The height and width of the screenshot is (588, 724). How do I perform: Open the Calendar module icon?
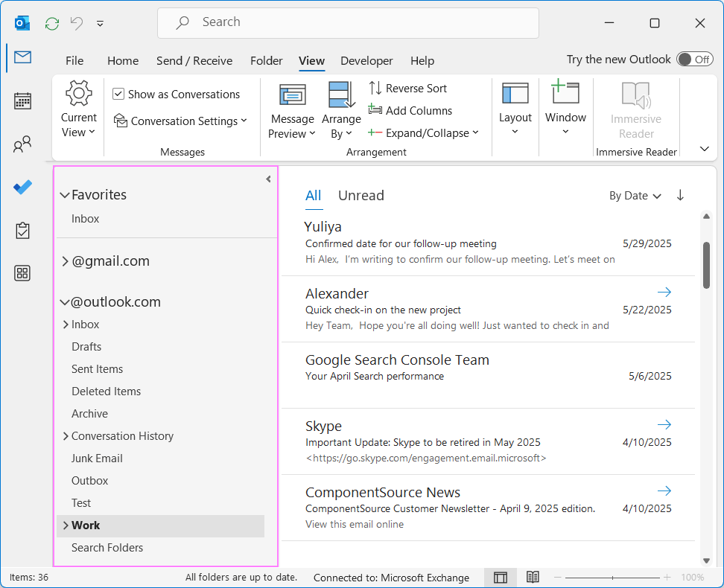point(22,100)
